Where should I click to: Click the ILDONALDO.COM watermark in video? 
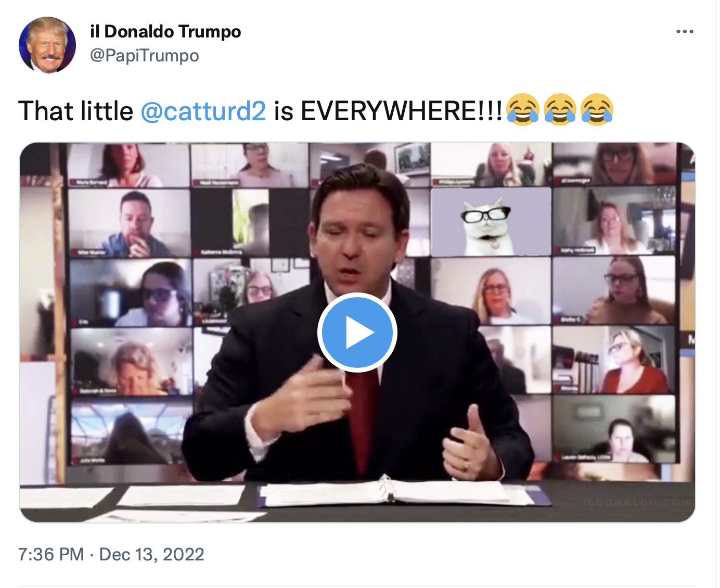tap(637, 502)
